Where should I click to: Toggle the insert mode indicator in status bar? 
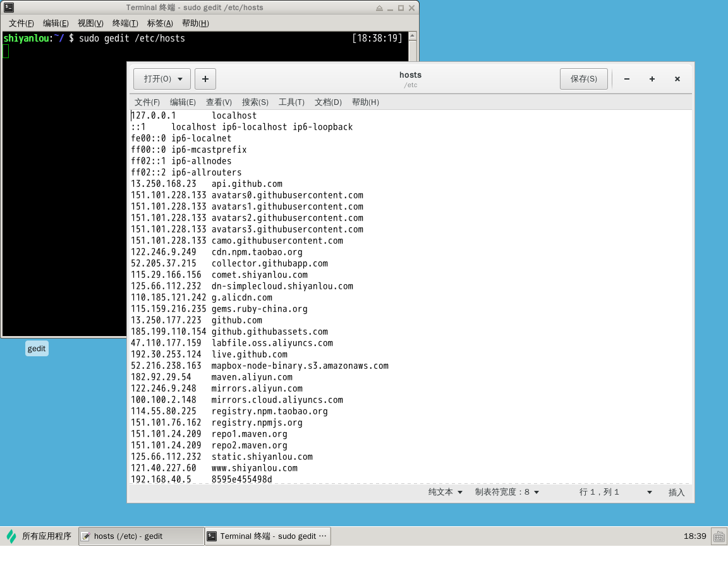click(676, 492)
